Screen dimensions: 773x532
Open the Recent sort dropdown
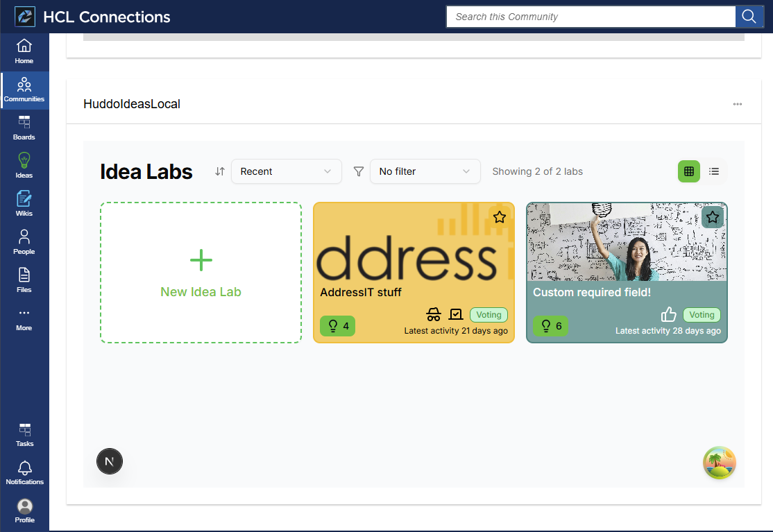point(287,171)
